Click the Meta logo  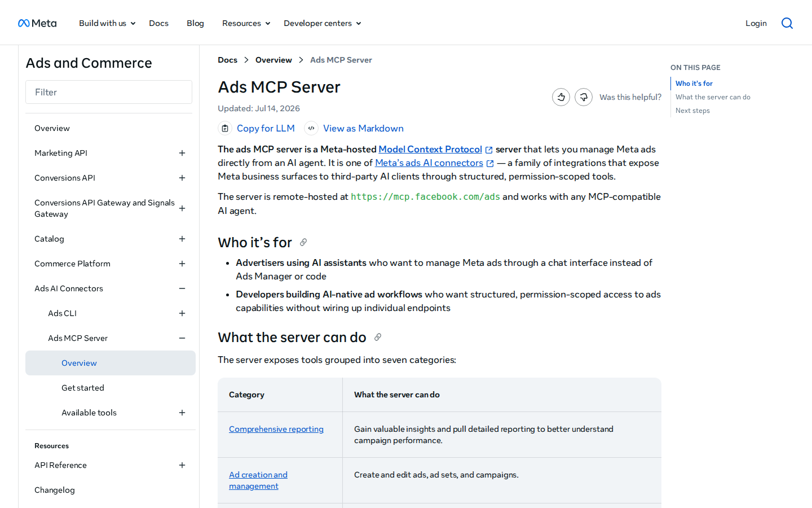point(37,23)
